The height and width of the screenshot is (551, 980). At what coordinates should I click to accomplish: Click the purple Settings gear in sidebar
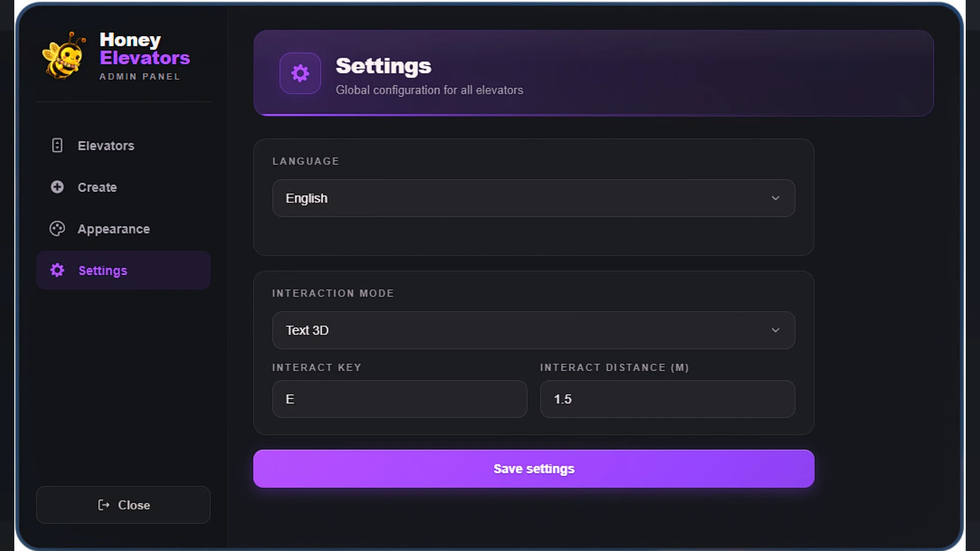[57, 270]
